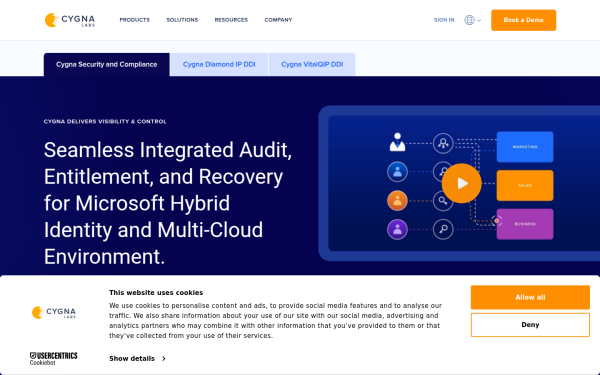Click the BUSINESS purple box in video

[x=525, y=224]
